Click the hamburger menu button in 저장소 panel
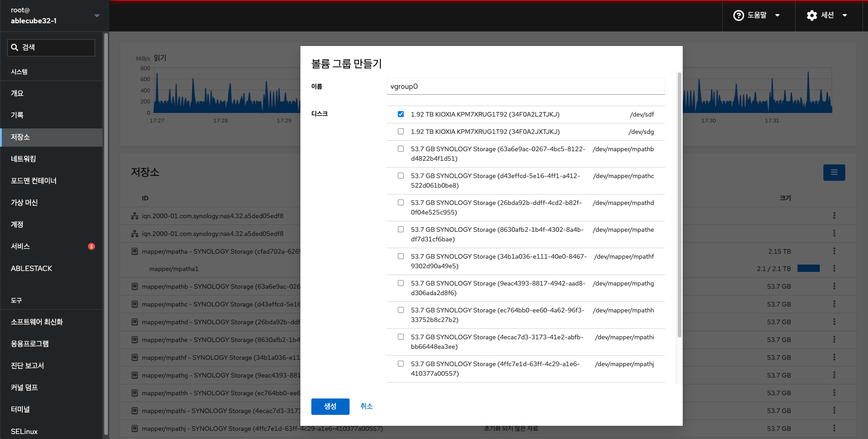The height and width of the screenshot is (439, 868). 834,173
